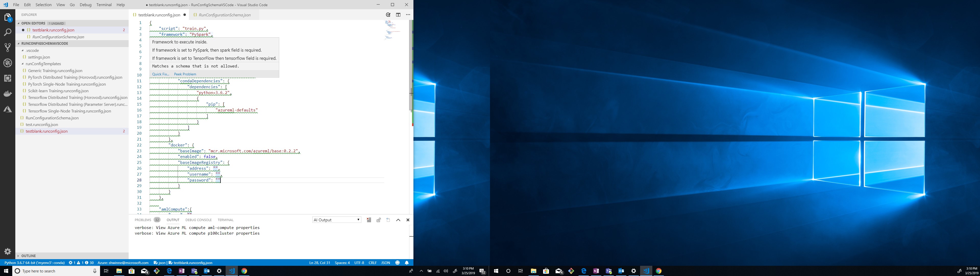Open the Manage gear menu
This screenshot has height=276, width=980.
click(8, 251)
